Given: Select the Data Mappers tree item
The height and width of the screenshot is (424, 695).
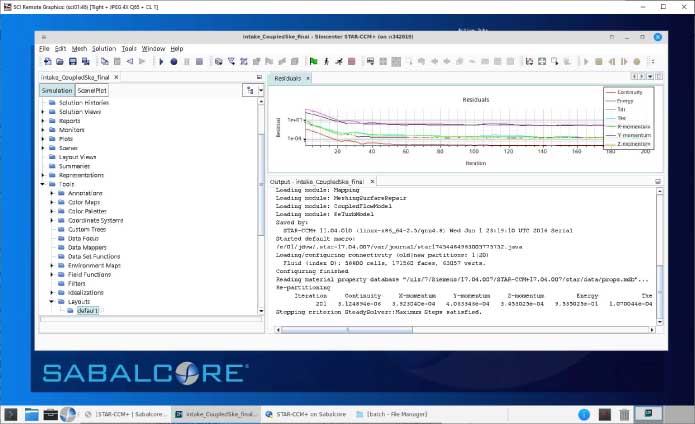Looking at the screenshot, I should pyautogui.click(x=87, y=248).
